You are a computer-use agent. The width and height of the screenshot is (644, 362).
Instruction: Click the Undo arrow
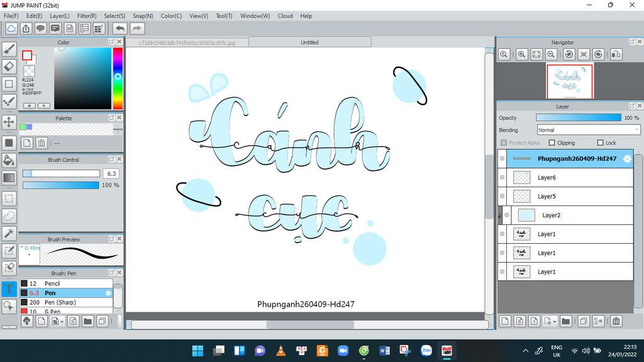pyautogui.click(x=120, y=29)
